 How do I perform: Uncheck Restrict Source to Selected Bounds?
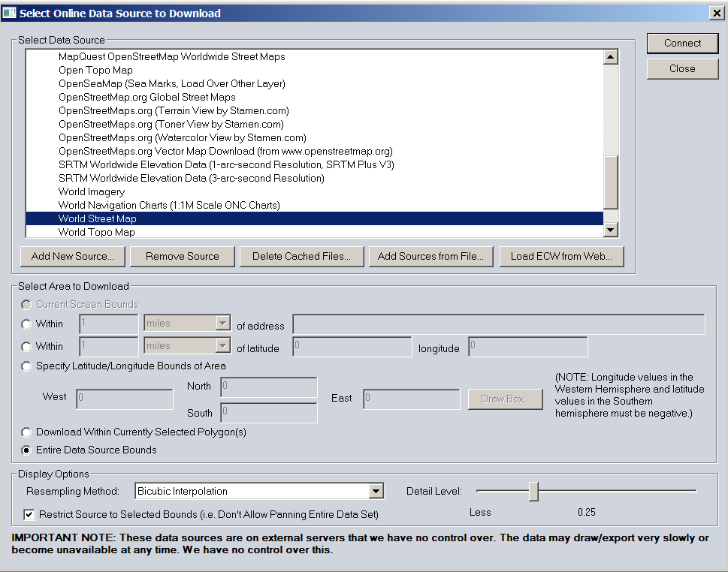(29, 515)
